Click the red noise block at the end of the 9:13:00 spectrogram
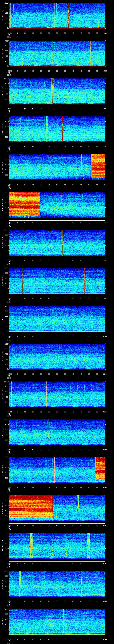 click(100, 469)
